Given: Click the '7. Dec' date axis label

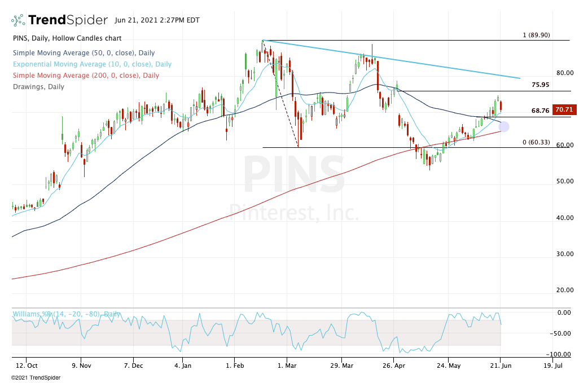Looking at the screenshot, I should point(133,366).
